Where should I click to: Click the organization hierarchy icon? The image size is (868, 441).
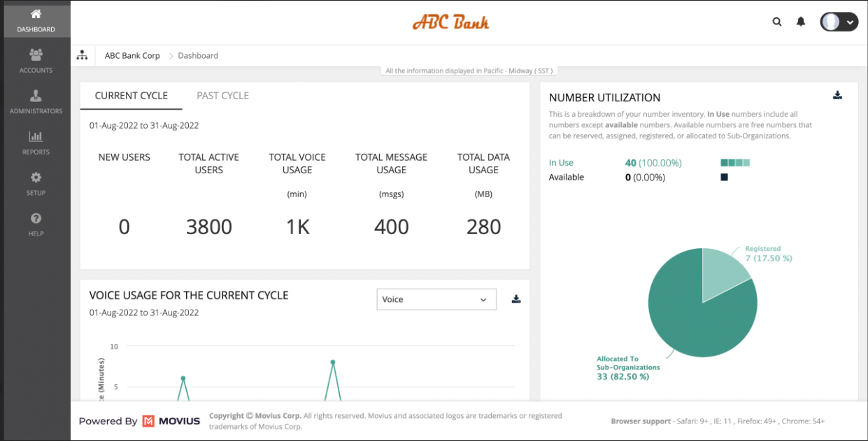83,55
